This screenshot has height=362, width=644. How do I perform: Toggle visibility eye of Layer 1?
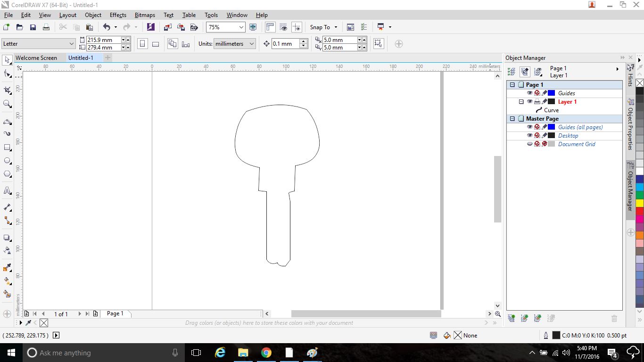[x=529, y=102]
